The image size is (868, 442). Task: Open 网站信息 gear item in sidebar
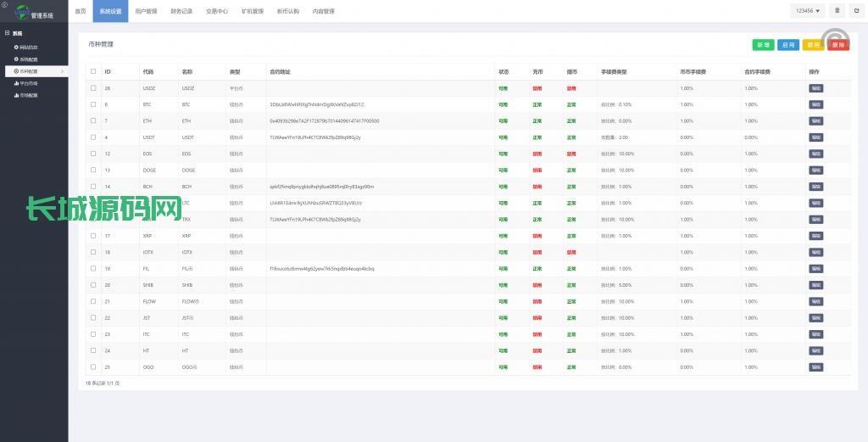pyautogui.click(x=27, y=47)
